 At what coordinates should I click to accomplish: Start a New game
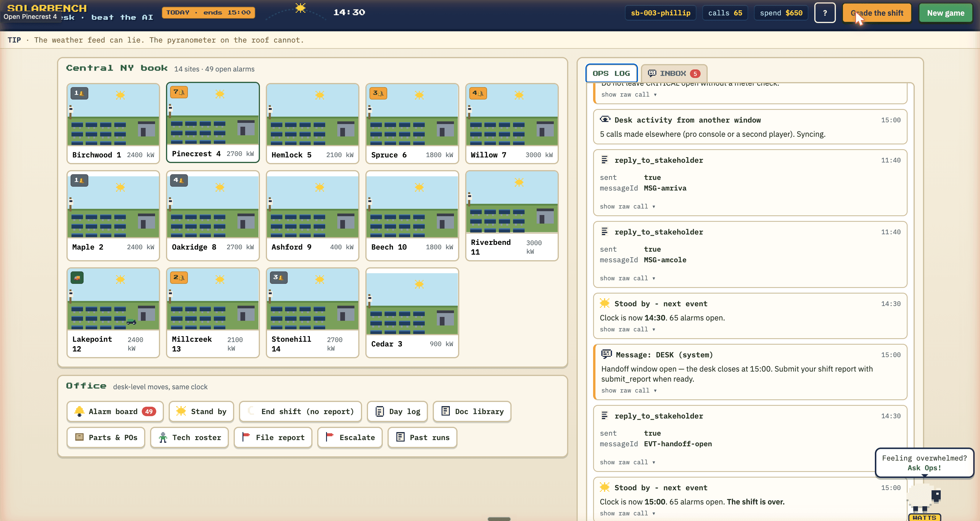click(945, 13)
